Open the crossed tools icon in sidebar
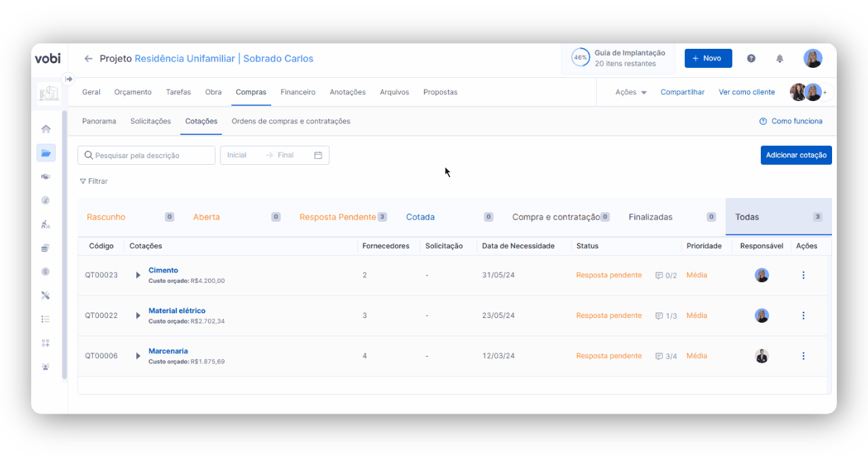This screenshot has width=868, height=457. 45,296
